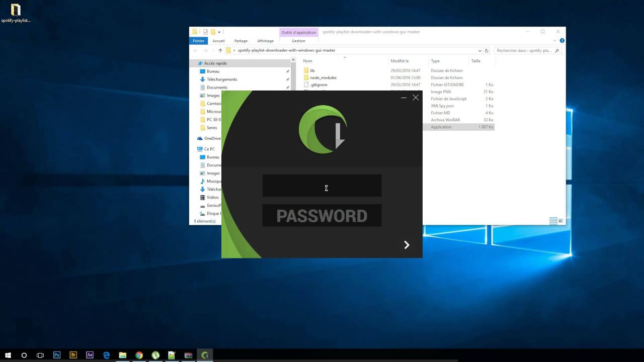Switch to File Explorer on the taskbar

(x=122, y=355)
